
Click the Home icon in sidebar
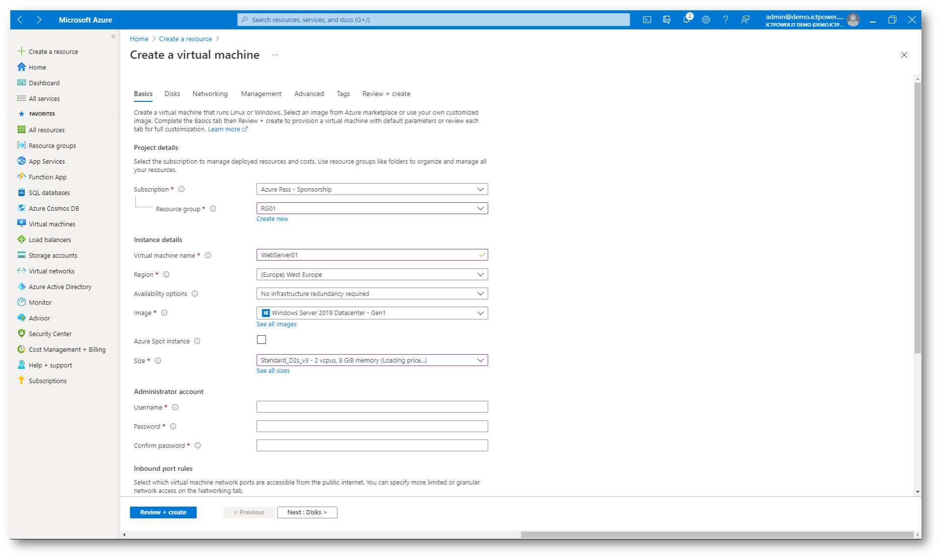[x=22, y=67]
